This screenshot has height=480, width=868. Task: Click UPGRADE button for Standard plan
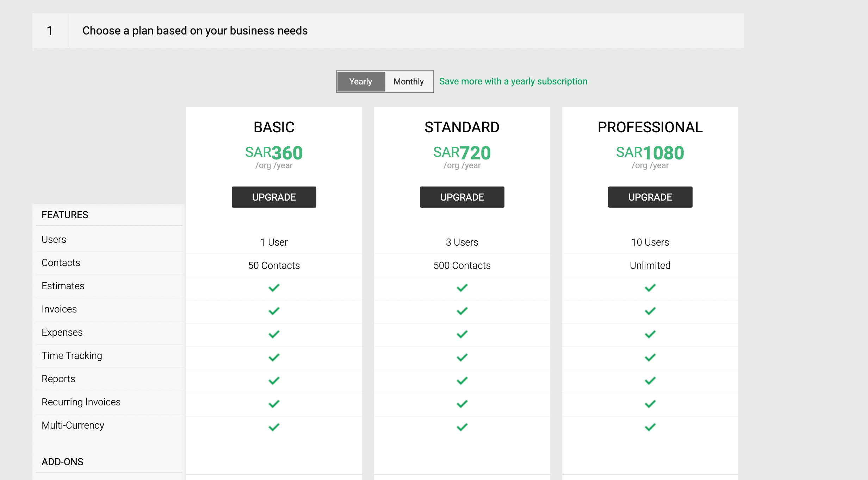(x=461, y=197)
